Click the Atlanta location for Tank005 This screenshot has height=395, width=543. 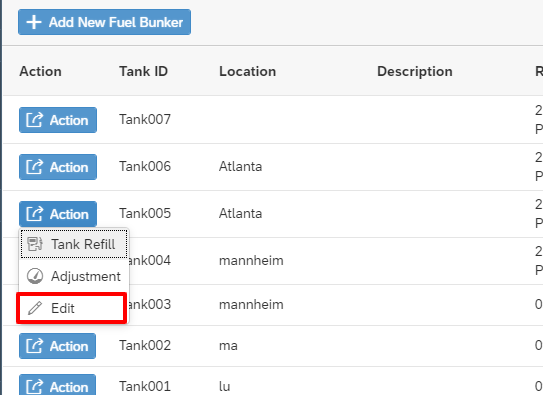tap(240, 214)
